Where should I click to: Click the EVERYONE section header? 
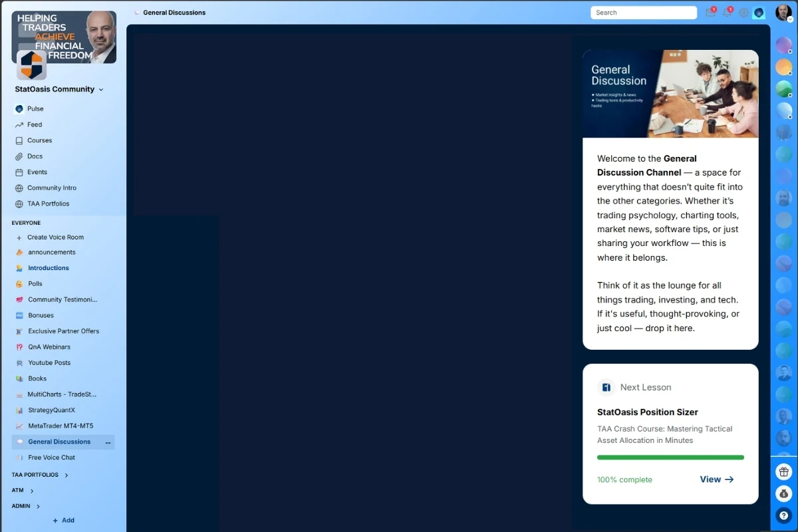[26, 223]
